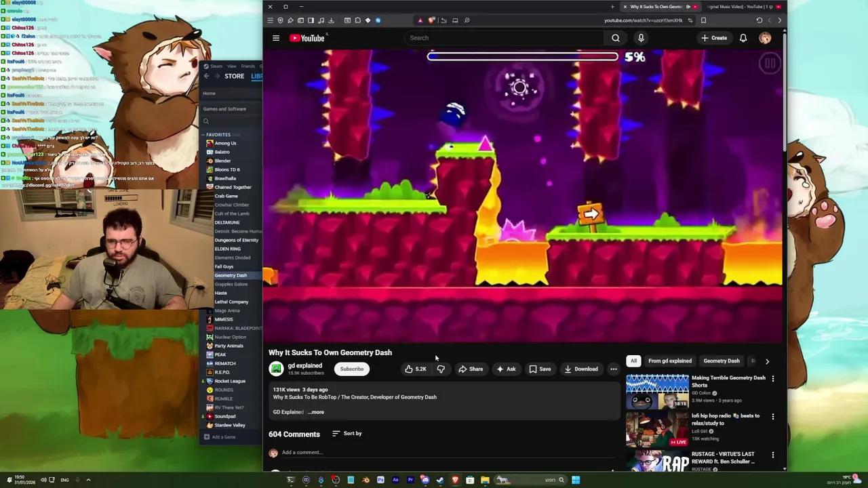Viewport: 868px width, 488px height.
Task: Open options for RUSTAGE Virtue's Last Reward video
Action: [x=772, y=454]
